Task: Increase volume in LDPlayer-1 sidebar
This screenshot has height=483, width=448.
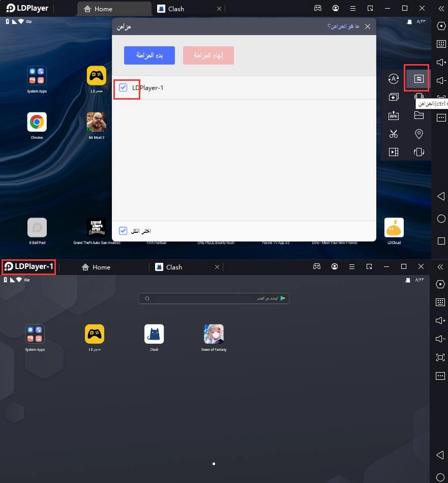Action: [x=440, y=321]
